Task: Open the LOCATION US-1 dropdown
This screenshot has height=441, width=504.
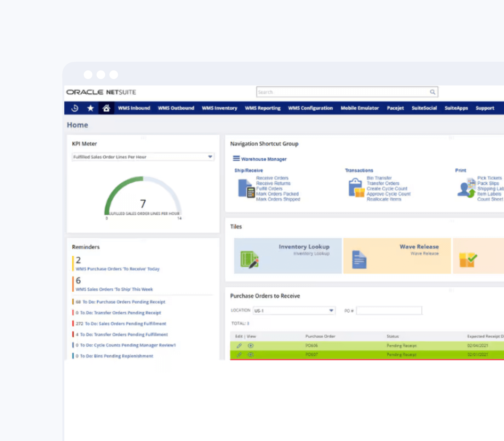Action: (294, 311)
